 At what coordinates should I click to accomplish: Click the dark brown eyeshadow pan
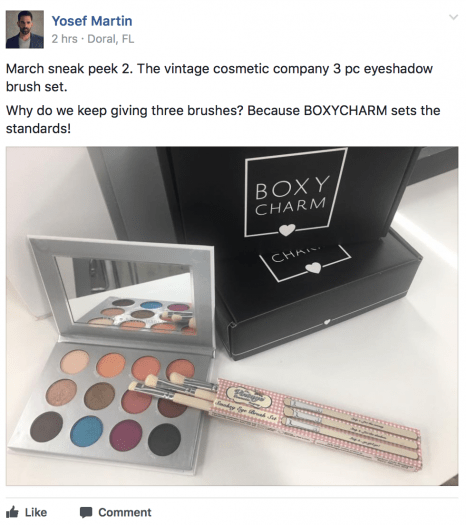click(x=46, y=427)
